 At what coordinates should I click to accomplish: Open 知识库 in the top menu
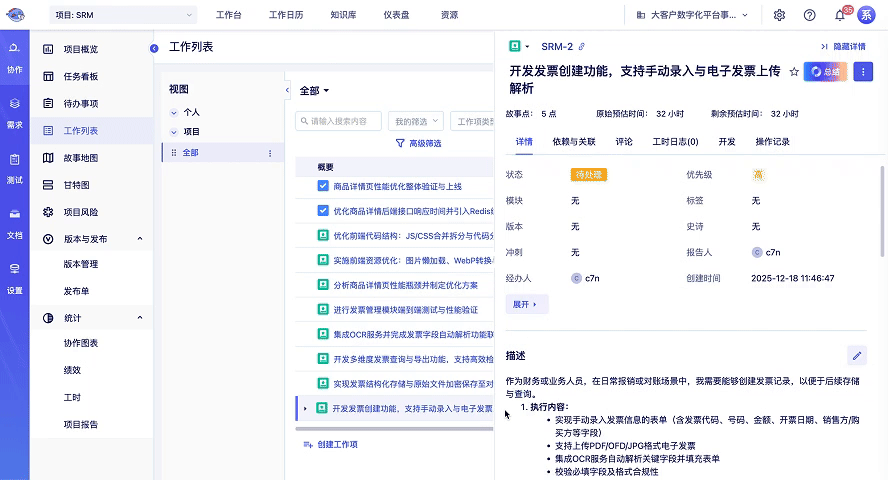344,15
